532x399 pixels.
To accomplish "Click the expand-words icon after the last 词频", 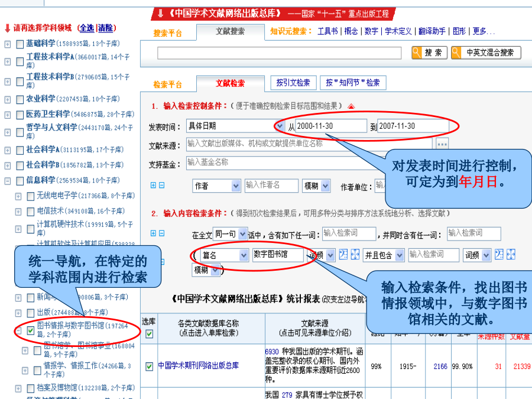I will pyautogui.click(x=511, y=254).
